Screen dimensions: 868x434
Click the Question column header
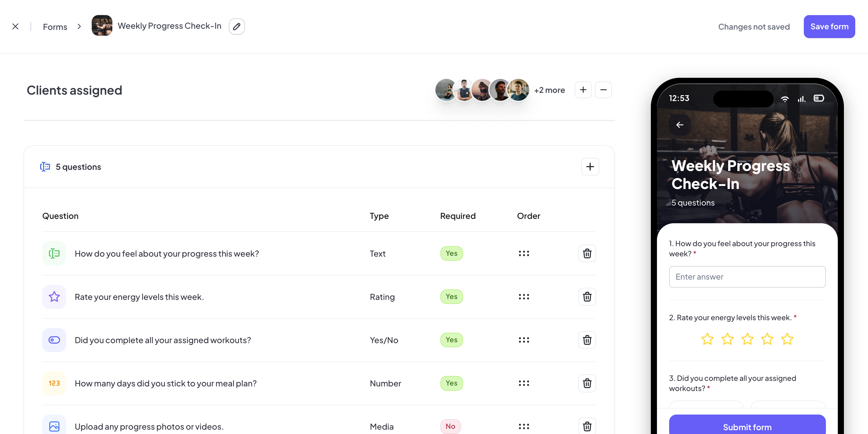click(60, 216)
